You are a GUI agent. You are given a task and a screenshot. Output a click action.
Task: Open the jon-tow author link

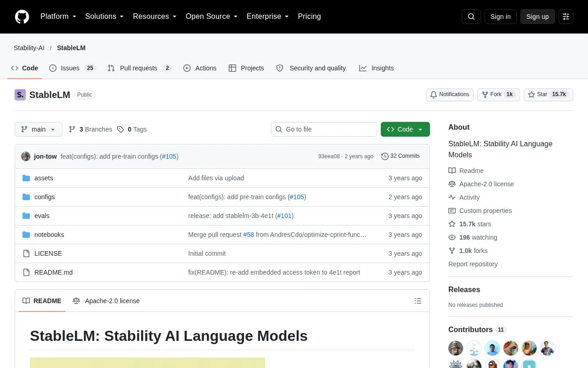pos(45,156)
